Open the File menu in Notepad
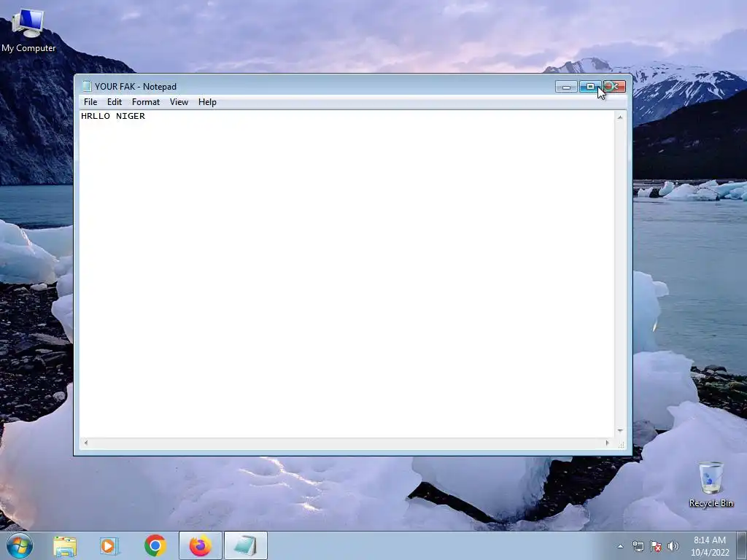Image resolution: width=747 pixels, height=560 pixels. tap(90, 102)
